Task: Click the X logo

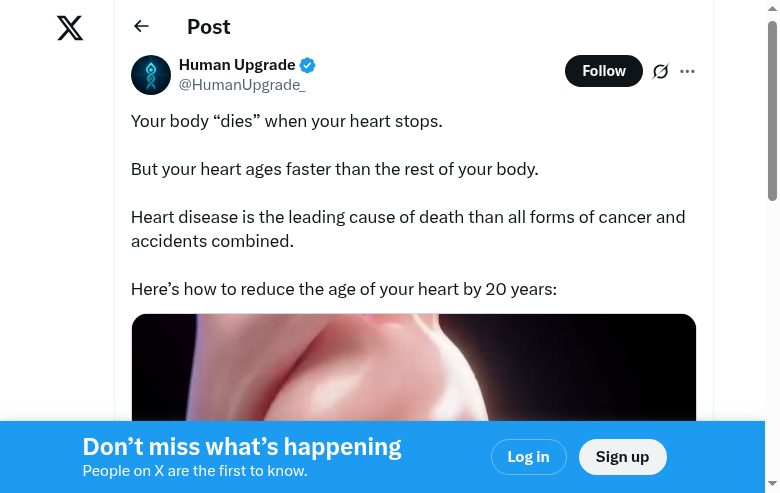Action: (x=70, y=28)
